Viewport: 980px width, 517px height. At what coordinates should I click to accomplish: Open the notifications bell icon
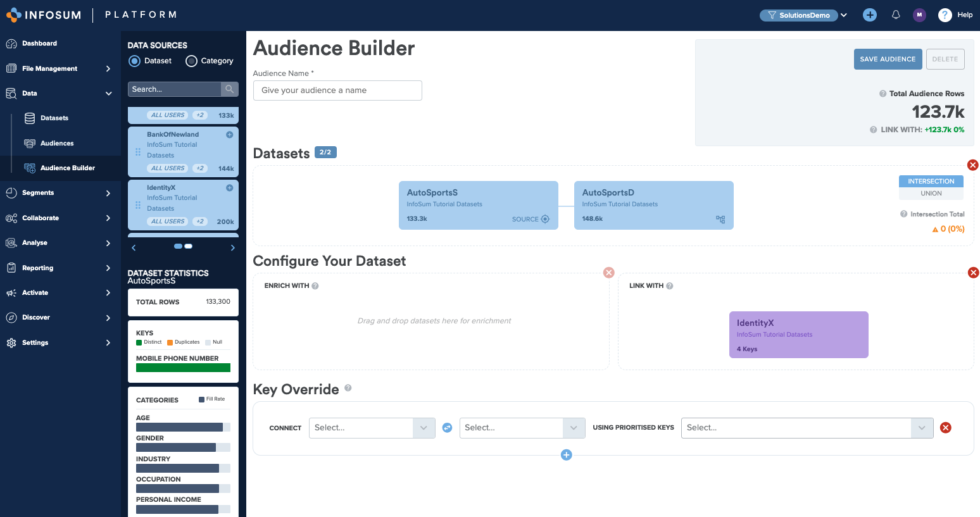(x=895, y=15)
